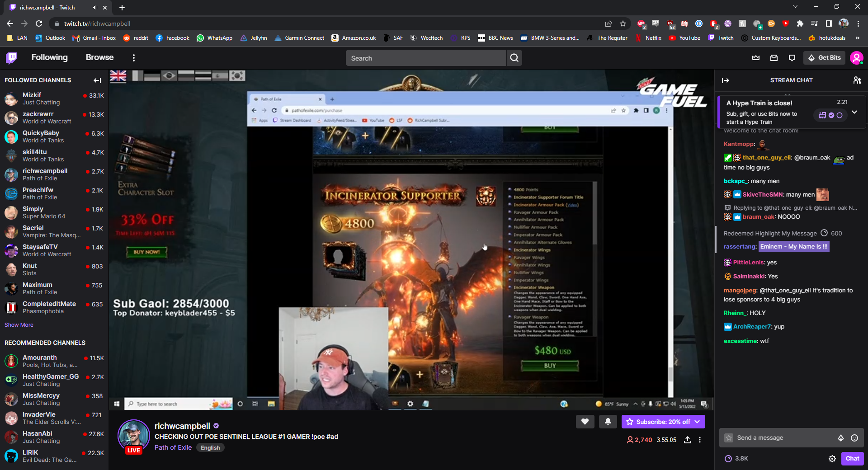This screenshot has height=470, width=868.
Task: Click the search magnifier button
Action: [x=514, y=58]
